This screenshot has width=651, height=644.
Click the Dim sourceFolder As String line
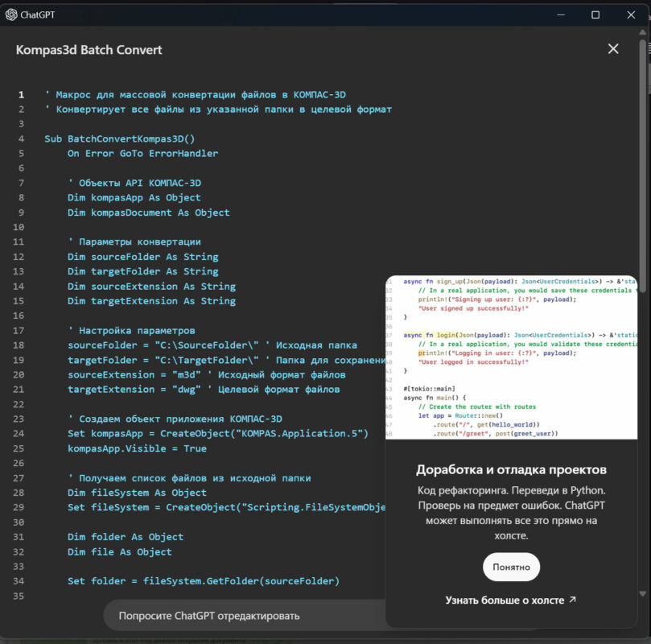click(142, 257)
